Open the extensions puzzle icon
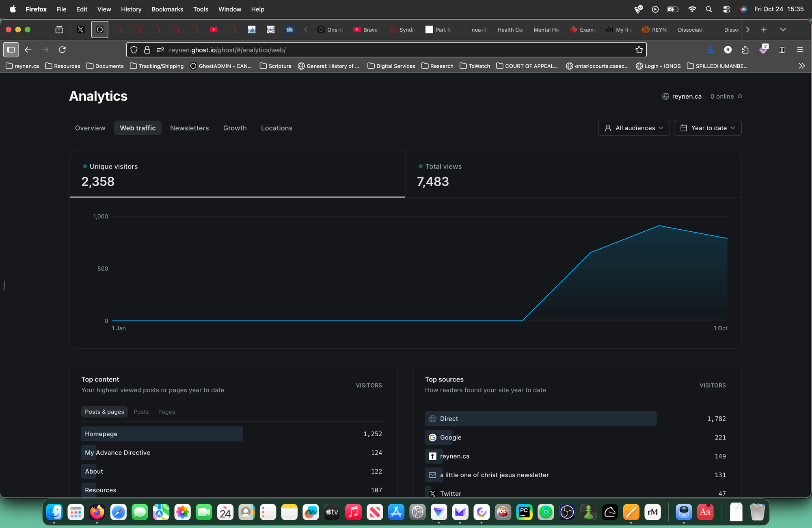The height and width of the screenshot is (528, 812). click(x=745, y=50)
